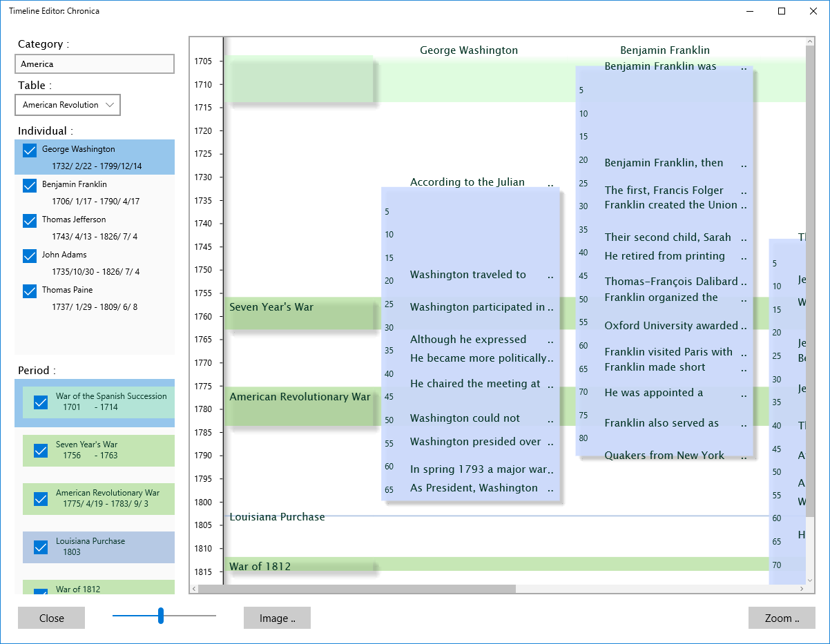Toggle the Benjamin Franklin checkbox
830x644 pixels.
click(30, 186)
